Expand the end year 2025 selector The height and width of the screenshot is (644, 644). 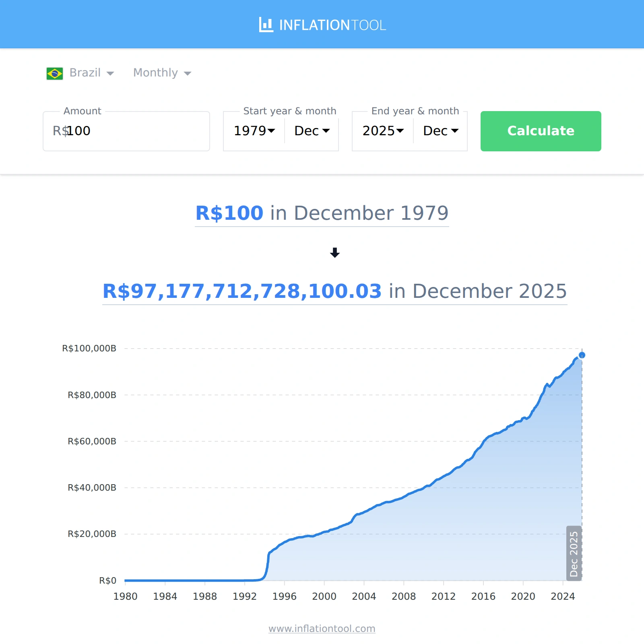tap(383, 131)
